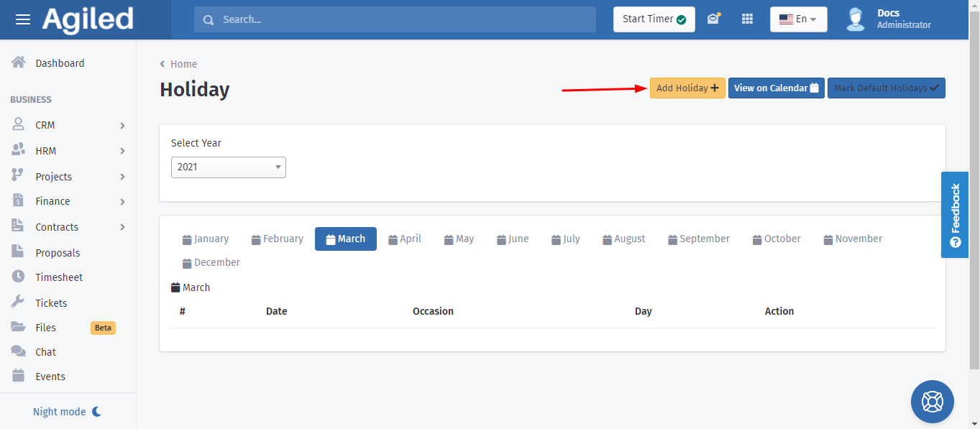
Task: Click View on Calendar button
Action: pos(776,88)
